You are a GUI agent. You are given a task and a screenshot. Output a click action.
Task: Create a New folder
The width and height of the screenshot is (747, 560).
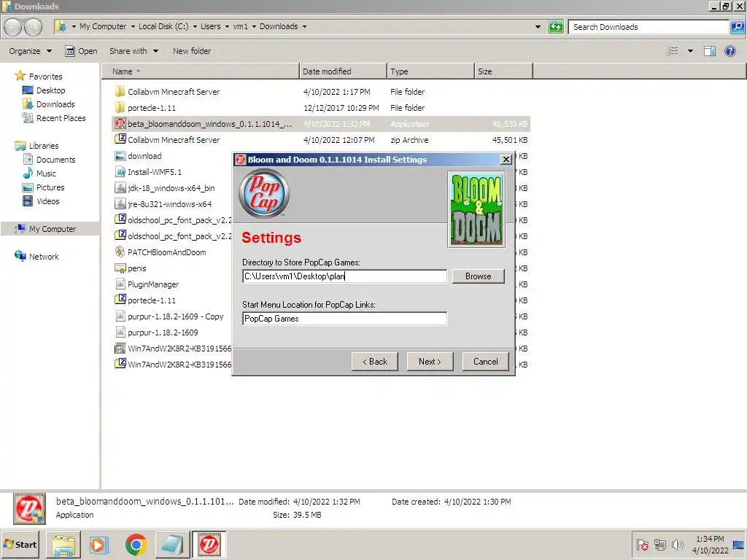pyautogui.click(x=192, y=51)
